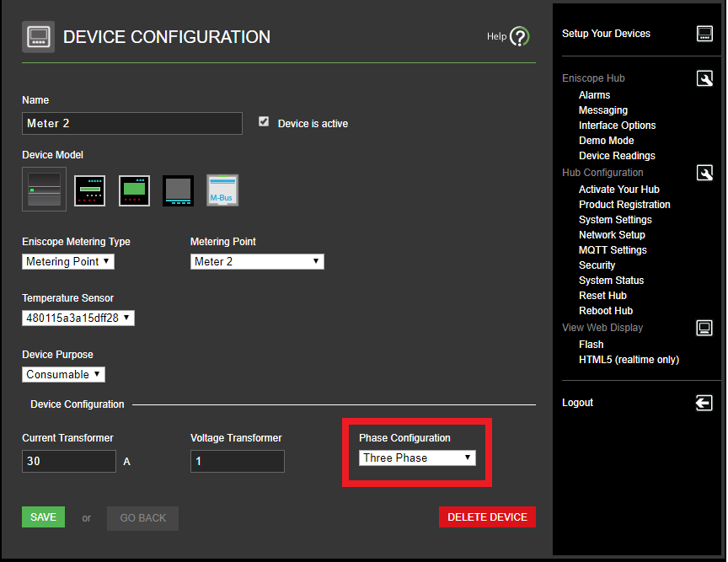Open MQTT Settings link
Viewport: 728px width, 562px height.
click(x=613, y=250)
